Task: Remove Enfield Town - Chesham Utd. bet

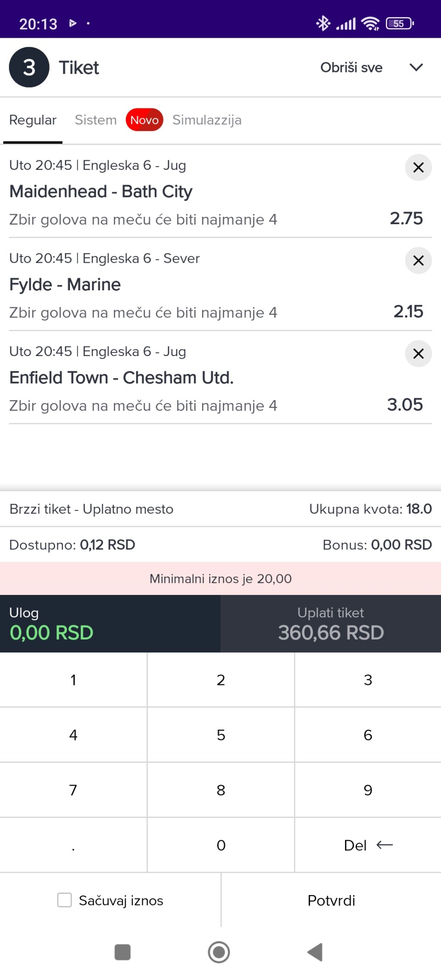Action: tap(418, 354)
